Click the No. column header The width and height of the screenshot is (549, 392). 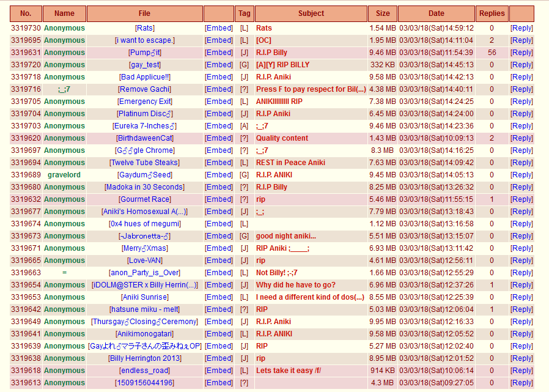coord(26,13)
